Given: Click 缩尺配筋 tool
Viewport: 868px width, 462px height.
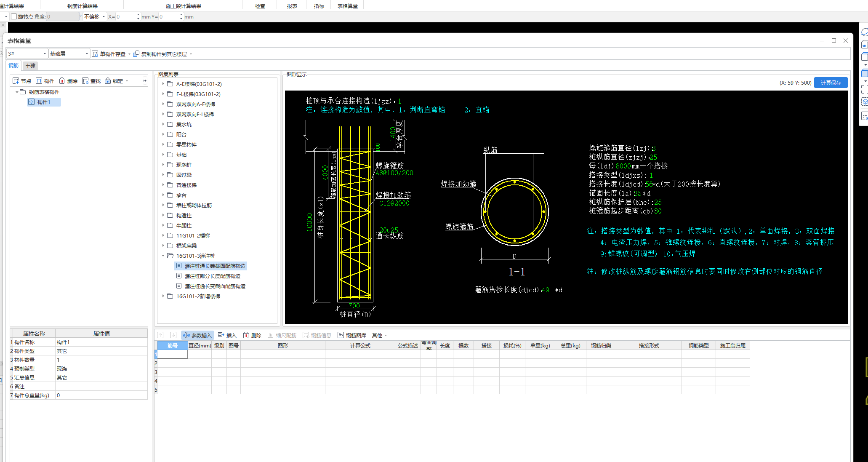Looking at the screenshot, I should click(282, 335).
